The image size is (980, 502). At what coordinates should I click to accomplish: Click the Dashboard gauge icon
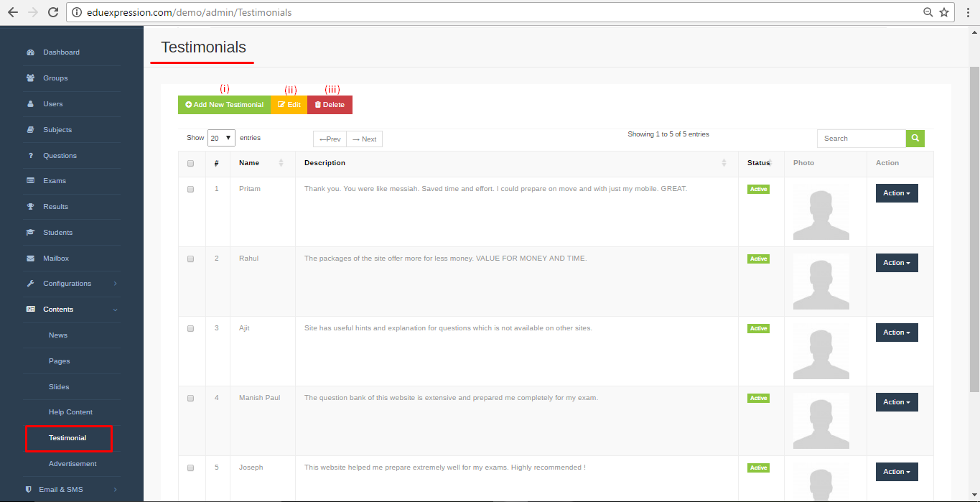[x=30, y=52]
